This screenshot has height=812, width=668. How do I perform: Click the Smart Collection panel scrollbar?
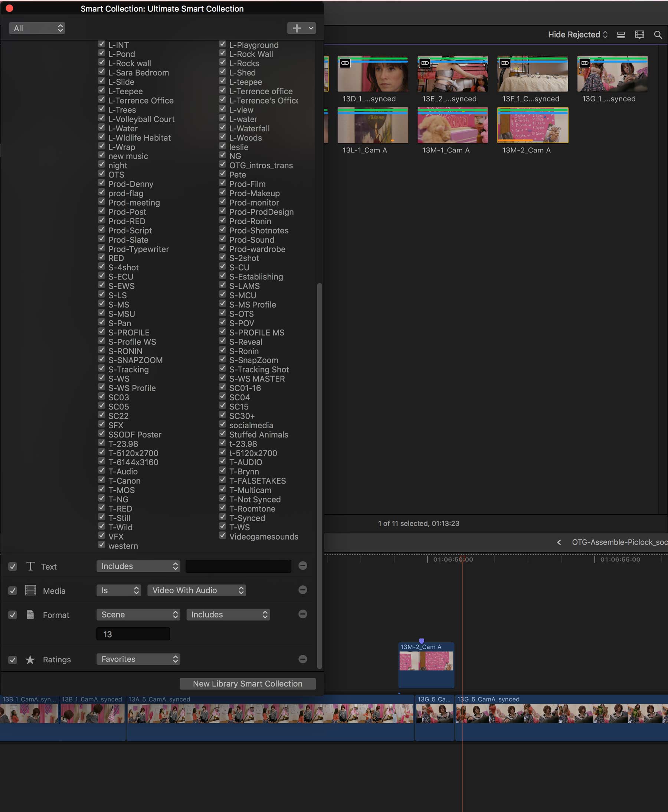319,476
